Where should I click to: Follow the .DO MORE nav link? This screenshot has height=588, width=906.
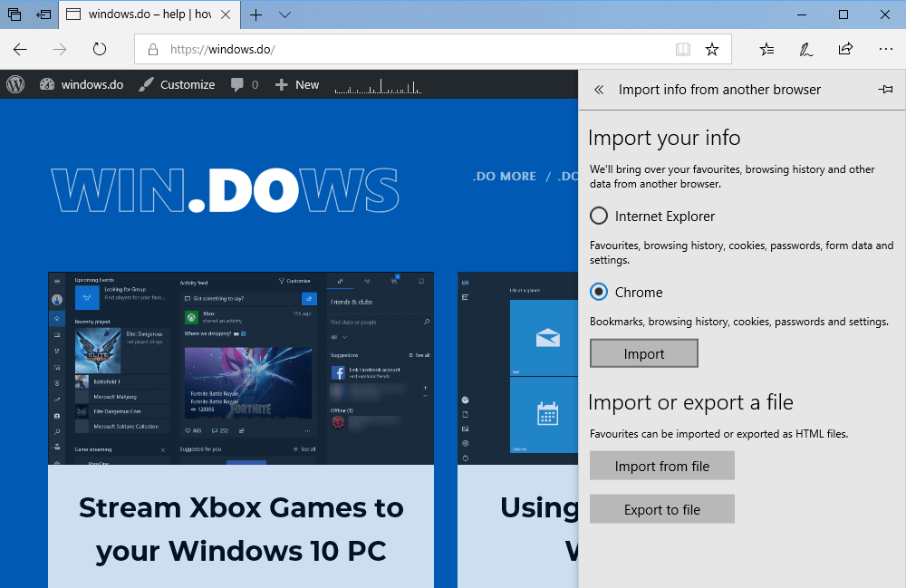pos(505,176)
